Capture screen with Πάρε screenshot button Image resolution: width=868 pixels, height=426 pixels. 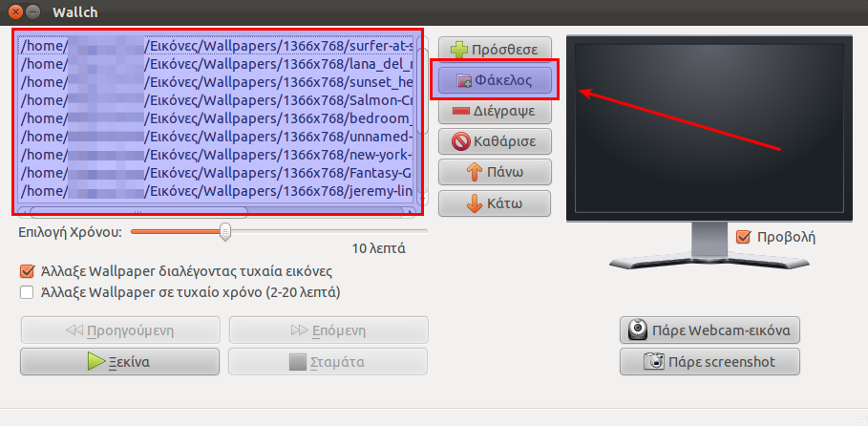click(x=709, y=362)
